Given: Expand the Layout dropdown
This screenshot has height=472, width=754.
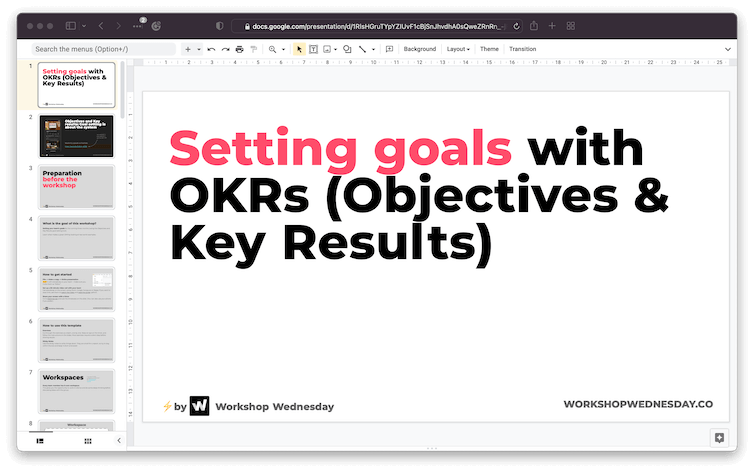Looking at the screenshot, I should (x=458, y=49).
